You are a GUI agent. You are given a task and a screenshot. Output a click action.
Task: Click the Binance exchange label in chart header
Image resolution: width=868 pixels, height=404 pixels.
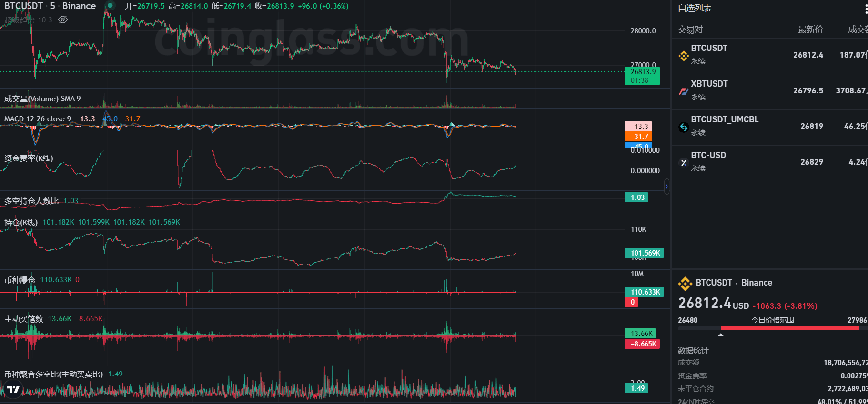click(79, 6)
